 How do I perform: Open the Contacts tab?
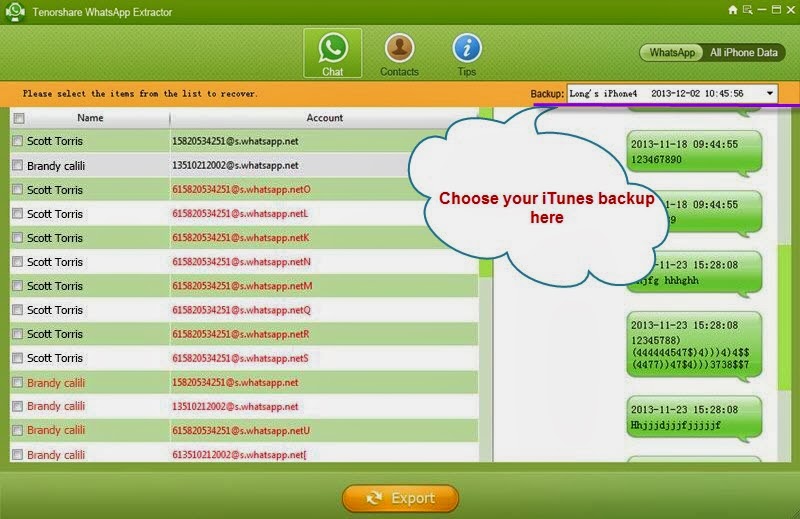click(x=399, y=55)
